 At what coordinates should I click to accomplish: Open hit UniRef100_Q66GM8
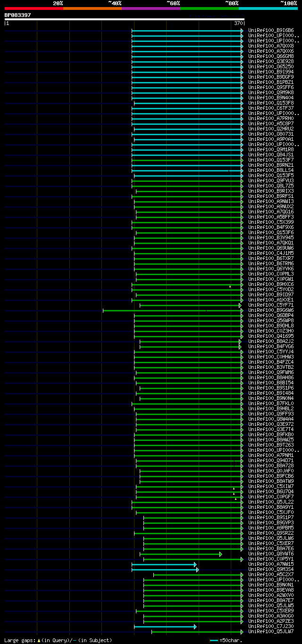coord(271,57)
